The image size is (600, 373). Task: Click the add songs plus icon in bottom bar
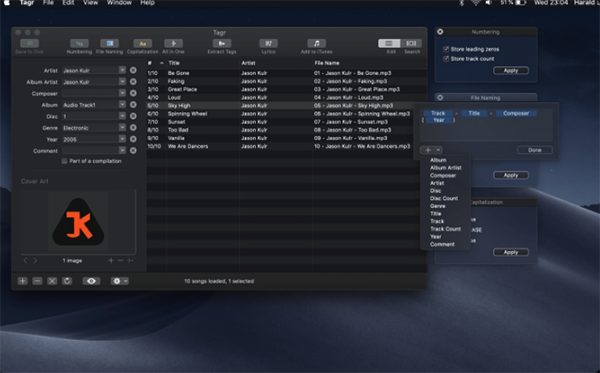pyautogui.click(x=23, y=281)
